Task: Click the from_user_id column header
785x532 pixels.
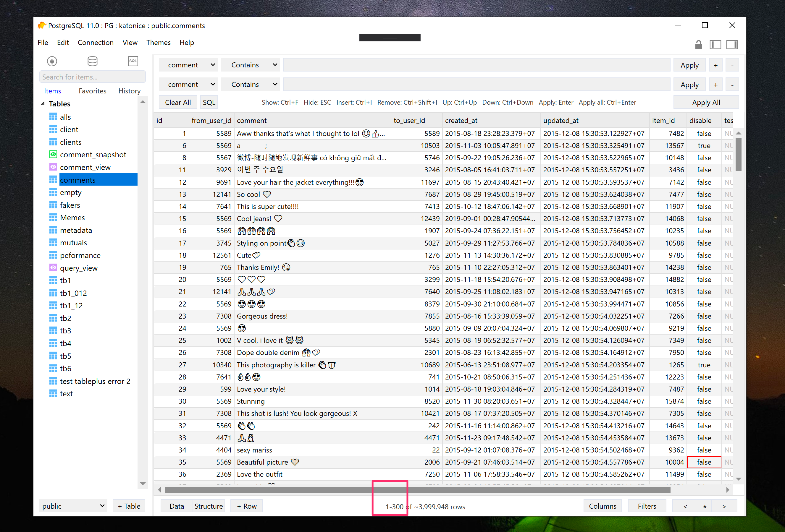Action: (x=211, y=120)
